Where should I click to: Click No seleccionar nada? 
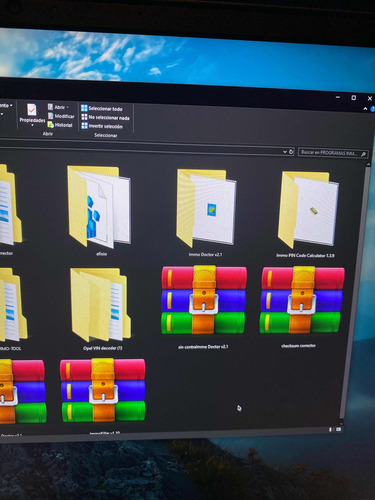105,118
